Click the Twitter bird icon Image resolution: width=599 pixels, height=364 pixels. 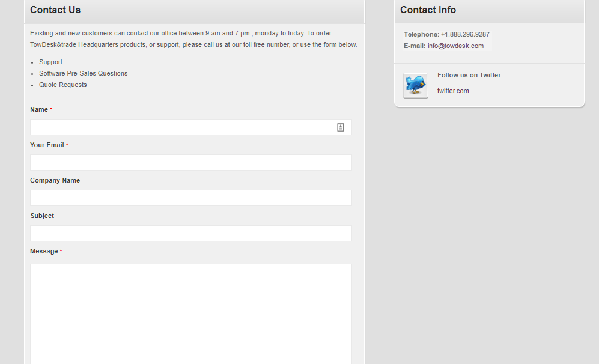pos(416,85)
